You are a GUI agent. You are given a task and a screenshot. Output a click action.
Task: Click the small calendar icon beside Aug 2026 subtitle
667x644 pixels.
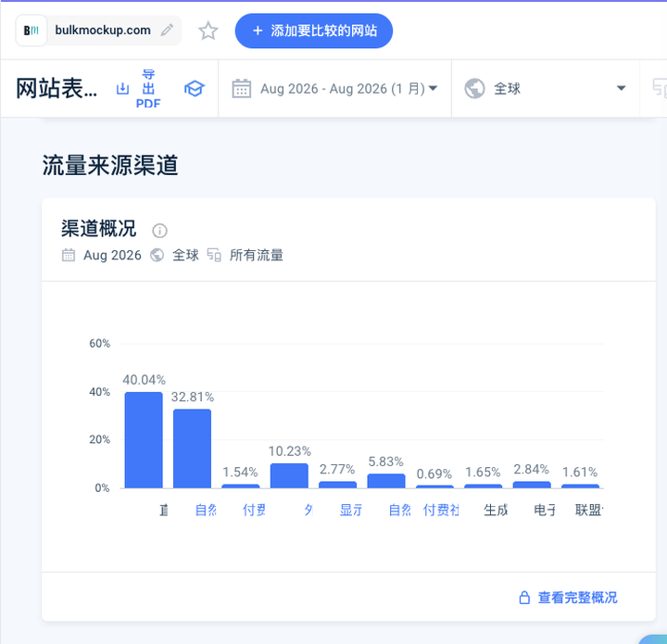(68, 255)
